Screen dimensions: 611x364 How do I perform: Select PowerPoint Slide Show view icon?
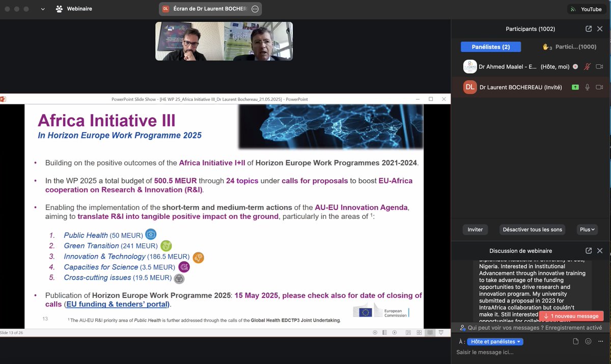click(440, 332)
